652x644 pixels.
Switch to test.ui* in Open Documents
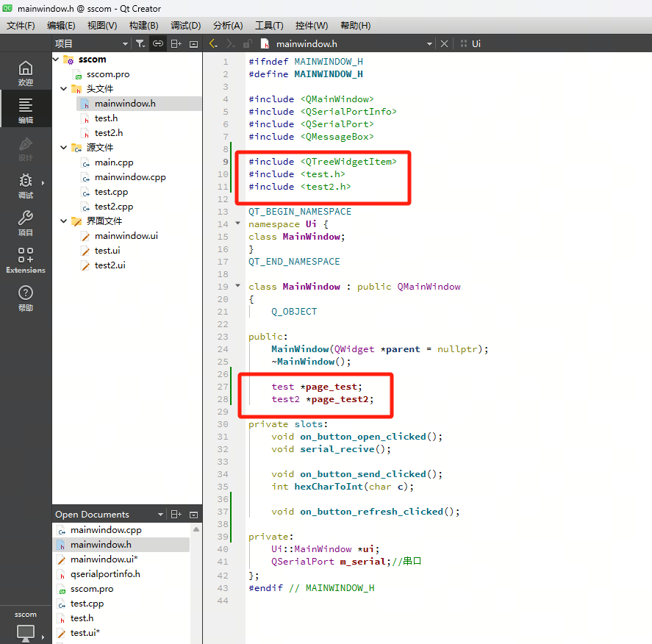point(85,633)
